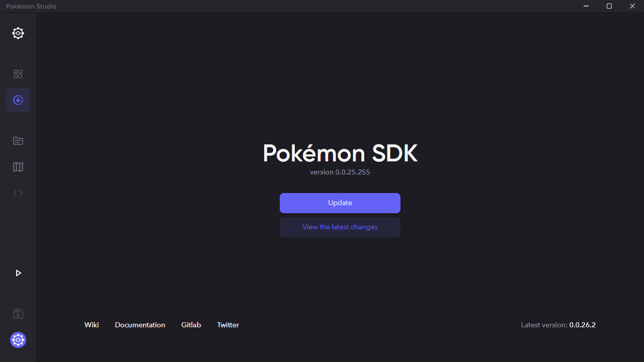This screenshot has height=362, width=644.
Task: Open the map icon in sidebar
Action: (x=18, y=167)
